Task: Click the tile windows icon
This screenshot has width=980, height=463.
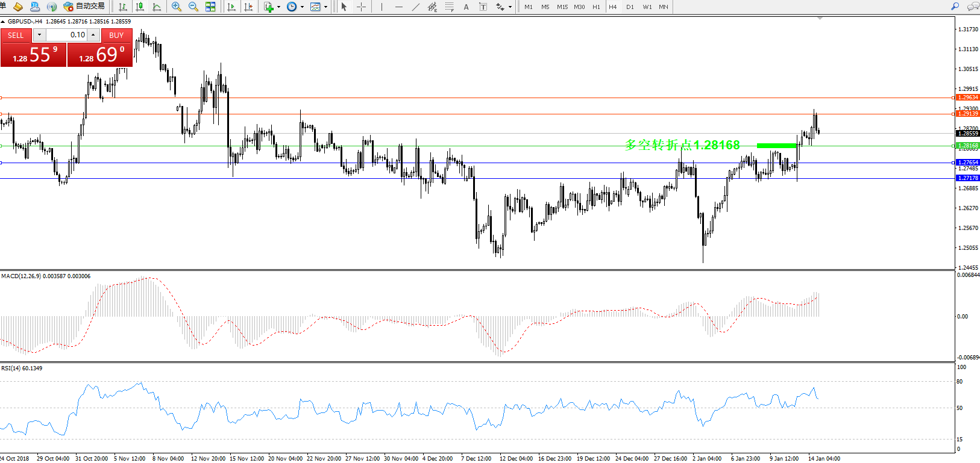Action: coord(210,7)
